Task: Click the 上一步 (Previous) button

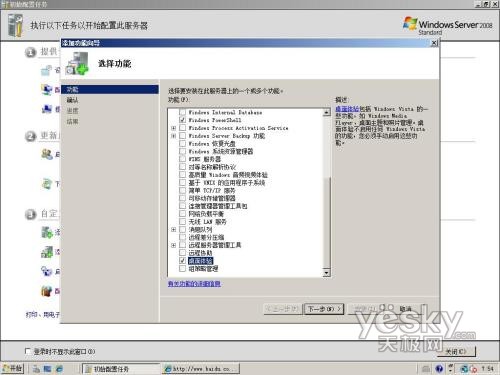Action: click(282, 309)
